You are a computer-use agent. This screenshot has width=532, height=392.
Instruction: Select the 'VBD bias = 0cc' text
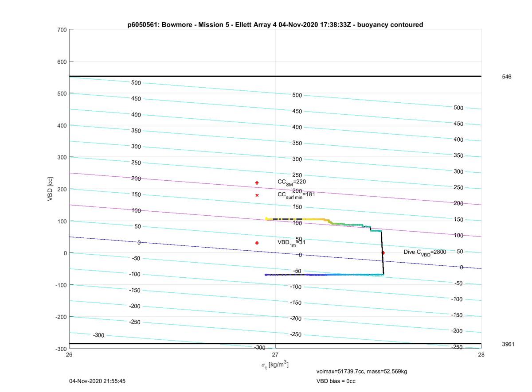pyautogui.click(x=336, y=381)
